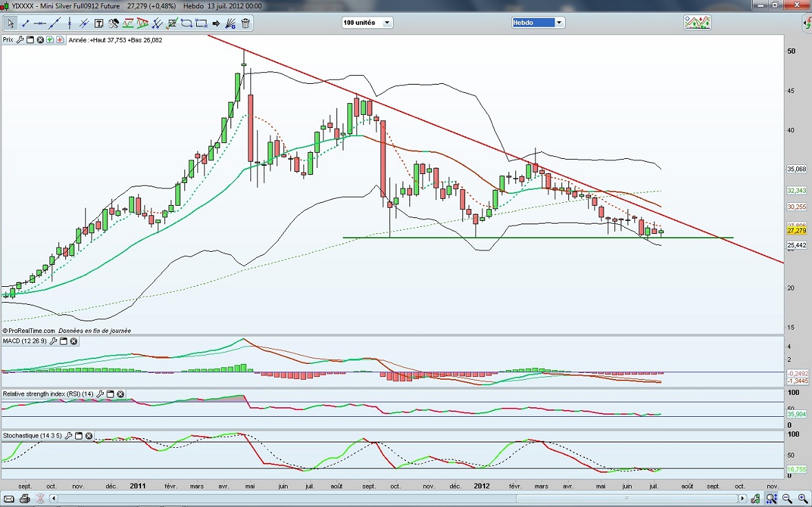
Task: Zoom in with the plus magnifier
Action: coord(802,498)
